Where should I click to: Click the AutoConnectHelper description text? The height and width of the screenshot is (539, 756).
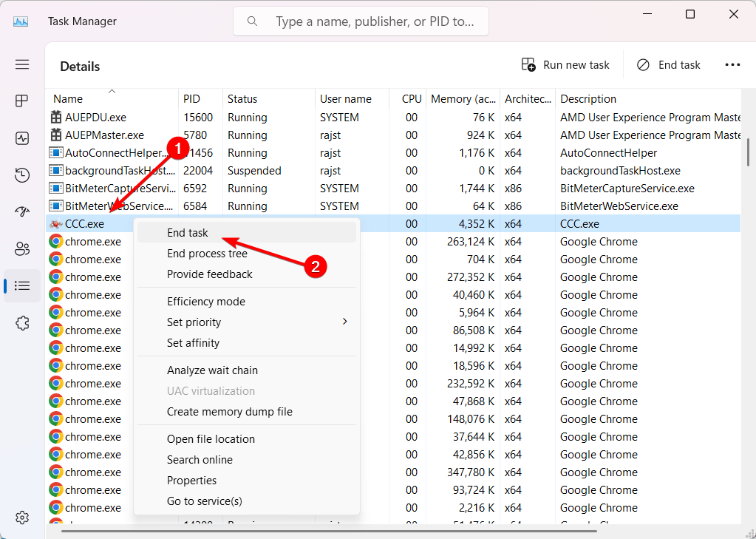(x=608, y=153)
